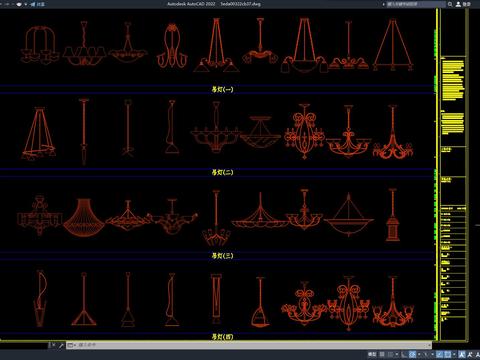Open the command line customize wrench icon
Screen dimensions: 480x360
click(61, 345)
